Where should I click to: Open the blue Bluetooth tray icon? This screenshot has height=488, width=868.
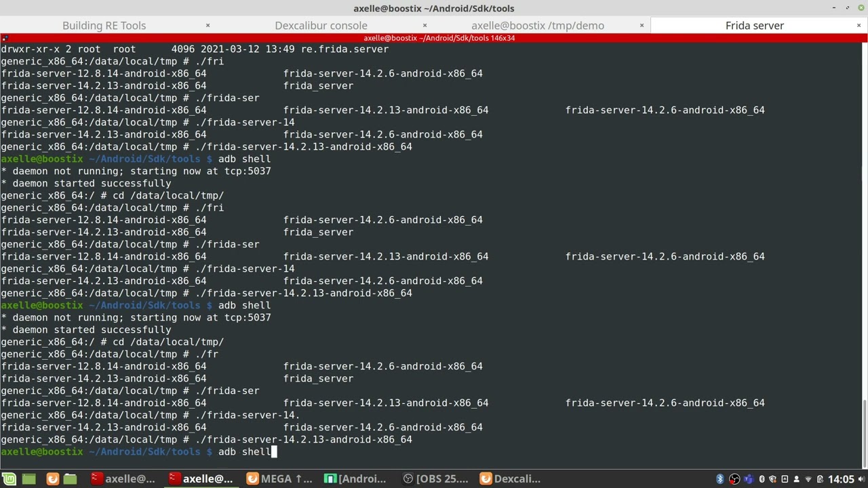click(720, 479)
